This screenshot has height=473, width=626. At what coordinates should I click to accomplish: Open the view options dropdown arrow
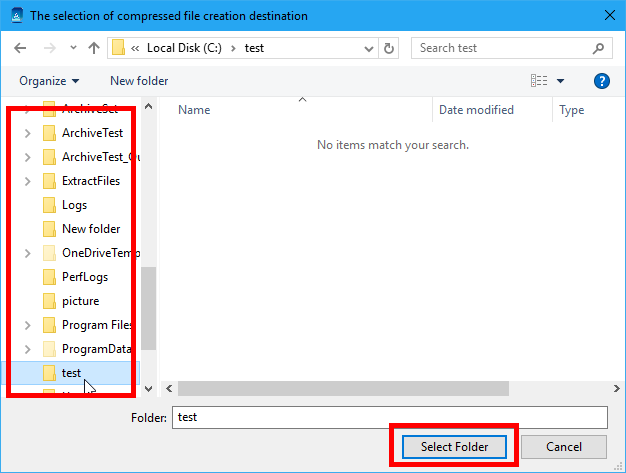(561, 81)
